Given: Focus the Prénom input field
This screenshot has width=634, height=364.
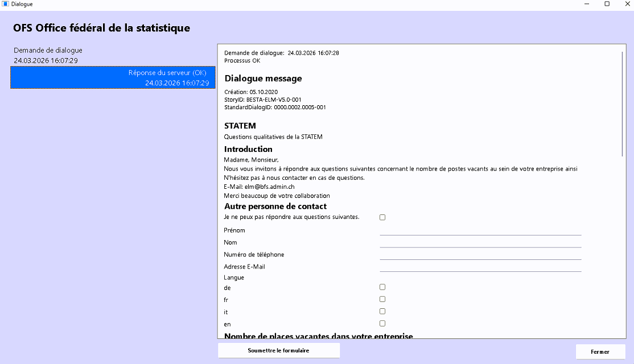Looking at the screenshot, I should coord(480,230).
